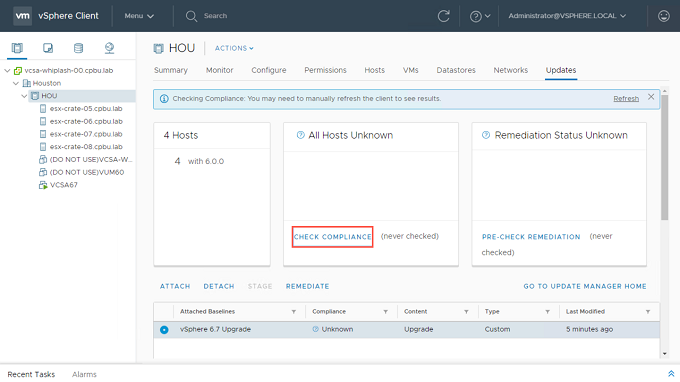Image resolution: width=680 pixels, height=382 pixels.
Task: Click the REMEDIATE button
Action: [307, 286]
